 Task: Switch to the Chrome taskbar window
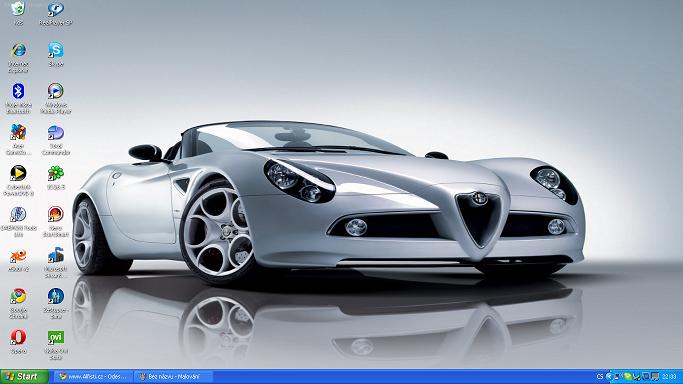[93, 377]
